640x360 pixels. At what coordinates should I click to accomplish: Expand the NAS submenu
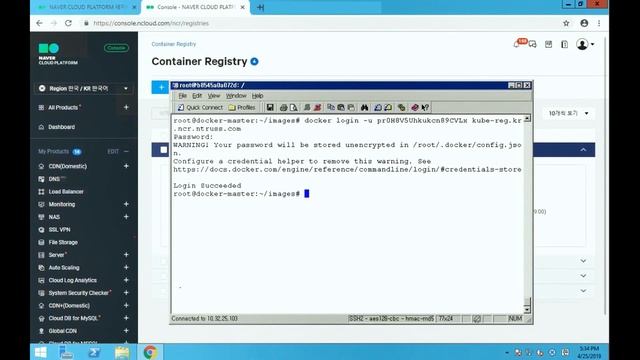point(126,217)
